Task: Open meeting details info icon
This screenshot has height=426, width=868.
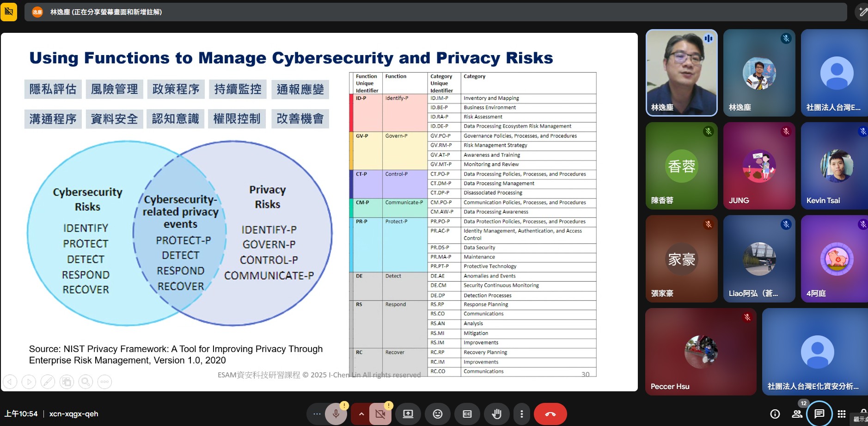Action: click(775, 414)
